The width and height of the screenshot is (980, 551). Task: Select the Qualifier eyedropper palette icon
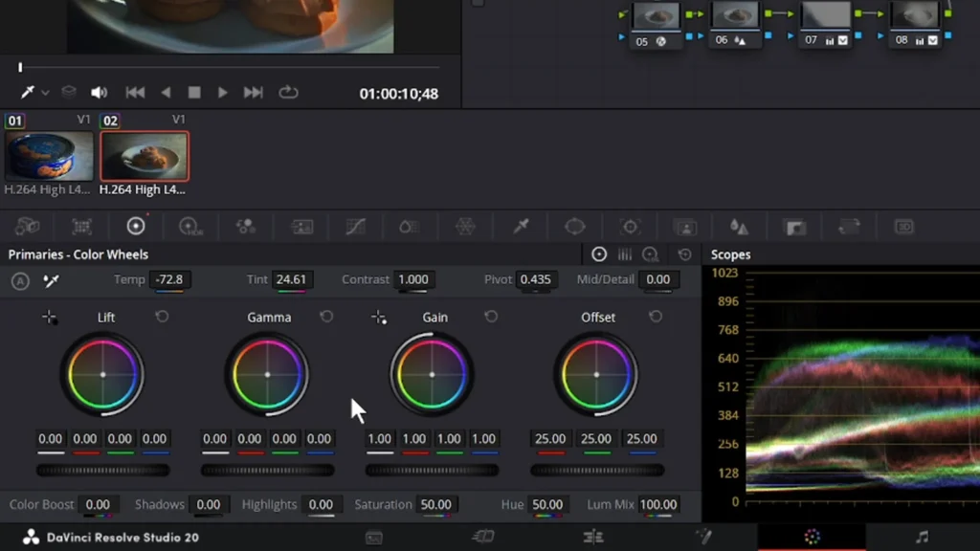(521, 227)
